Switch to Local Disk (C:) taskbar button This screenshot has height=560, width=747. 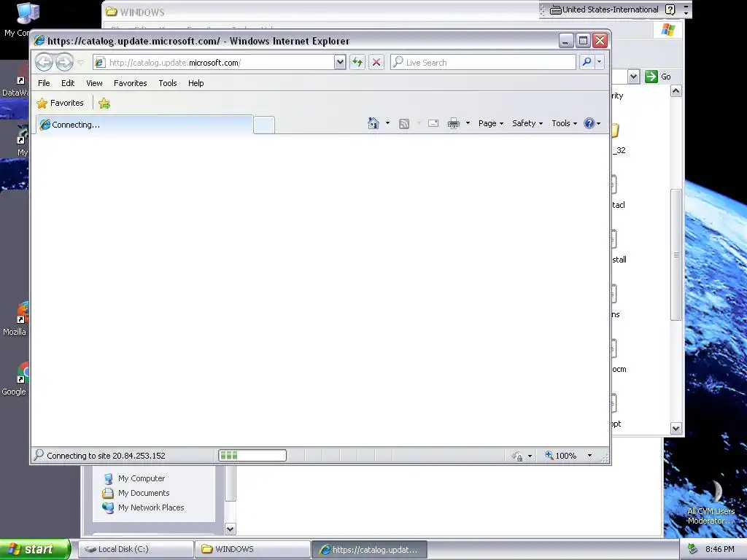136,549
